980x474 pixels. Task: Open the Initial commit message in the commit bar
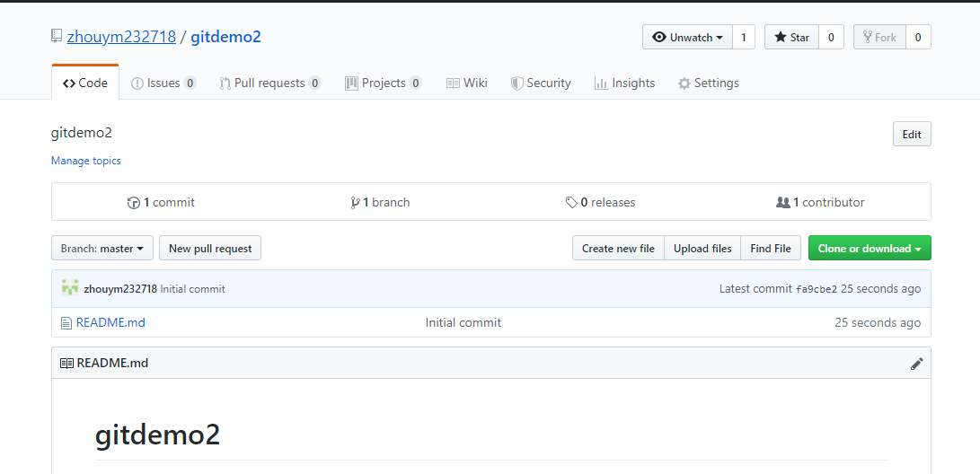tap(192, 288)
